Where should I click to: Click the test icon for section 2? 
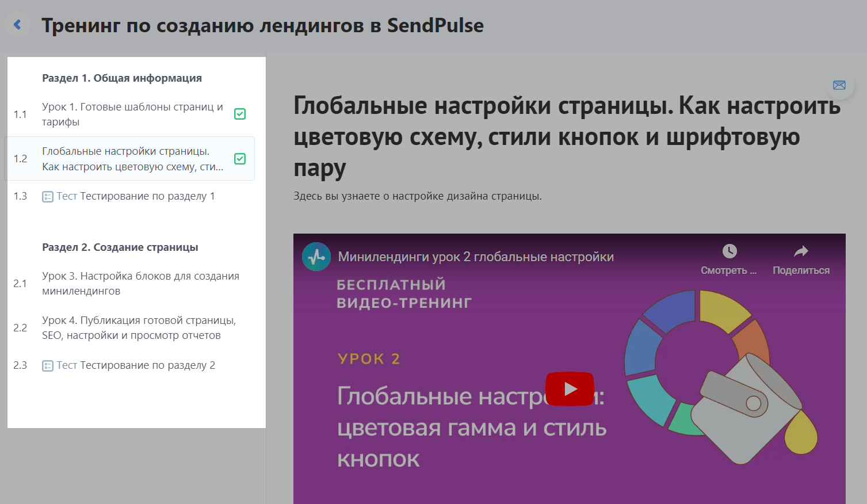pos(48,366)
